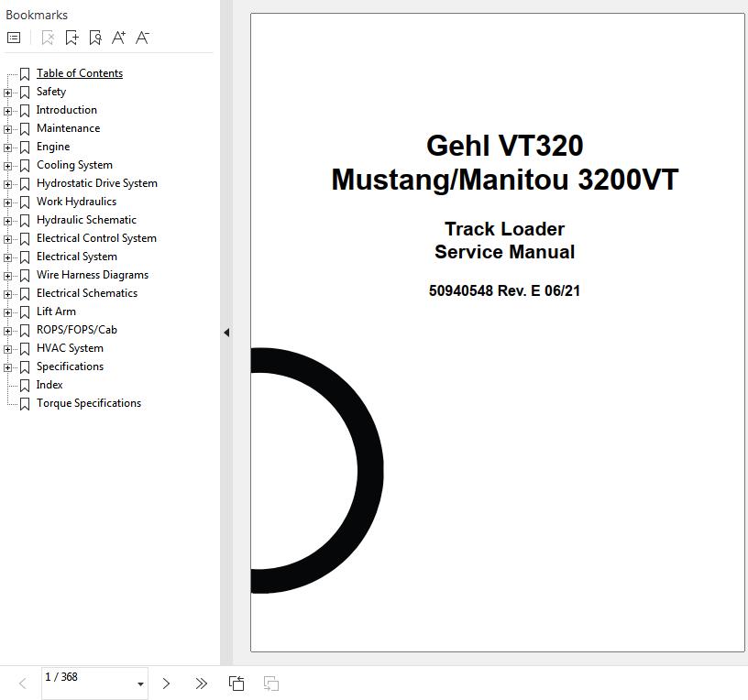Screen dimensions: 748x700
Task: Expand the ROPS/FOPS/Cab bookmark
Action: (x=7, y=331)
